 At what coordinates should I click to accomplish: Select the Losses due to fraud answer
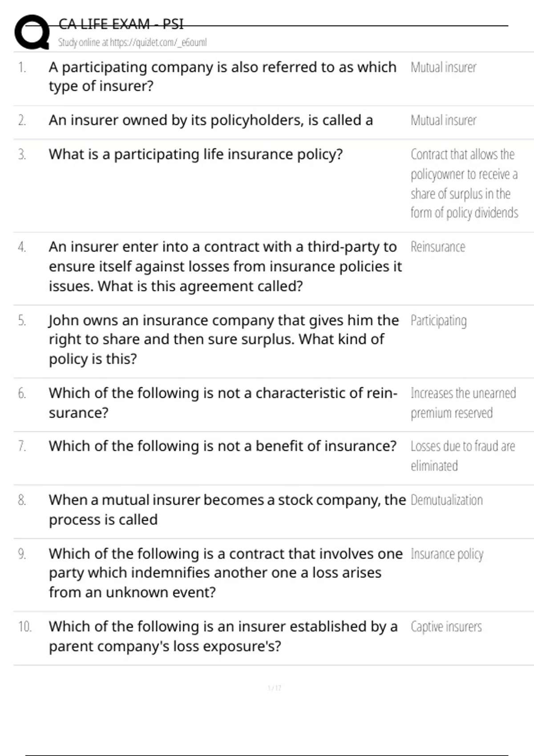tap(462, 456)
